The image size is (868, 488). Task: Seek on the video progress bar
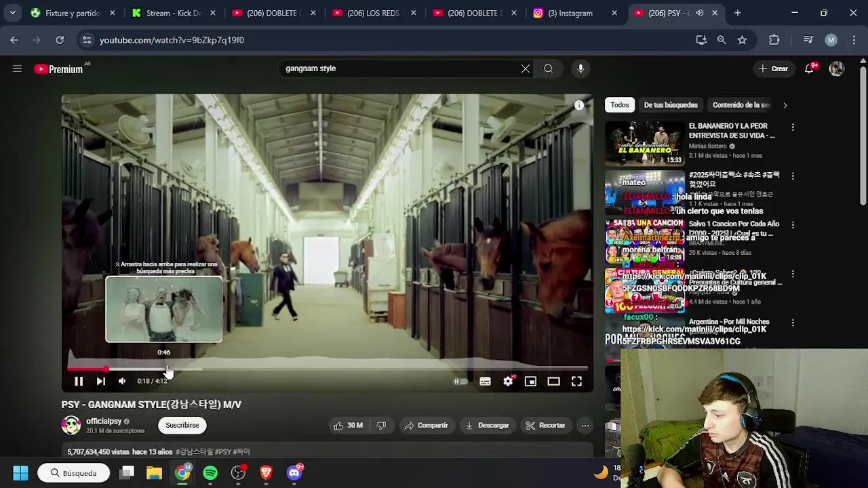pyautogui.click(x=328, y=369)
